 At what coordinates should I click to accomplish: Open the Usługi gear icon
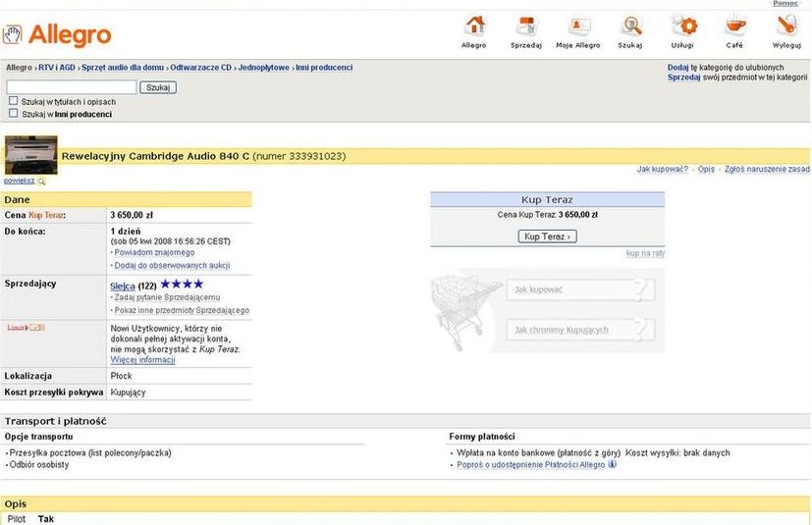(683, 26)
